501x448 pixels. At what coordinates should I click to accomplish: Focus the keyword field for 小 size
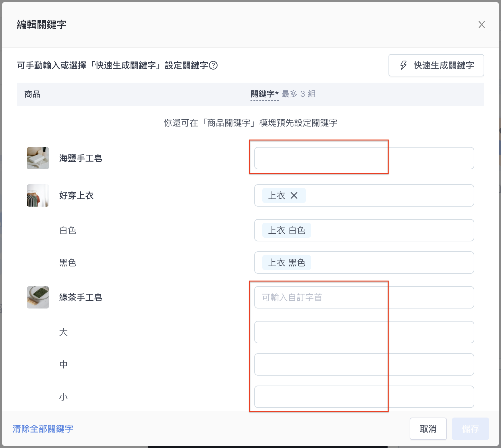tap(364, 397)
